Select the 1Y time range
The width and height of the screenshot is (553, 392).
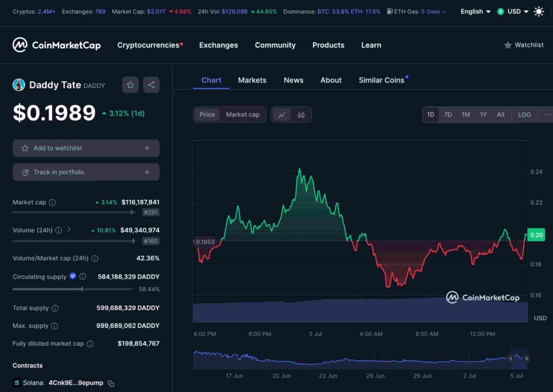click(x=483, y=114)
